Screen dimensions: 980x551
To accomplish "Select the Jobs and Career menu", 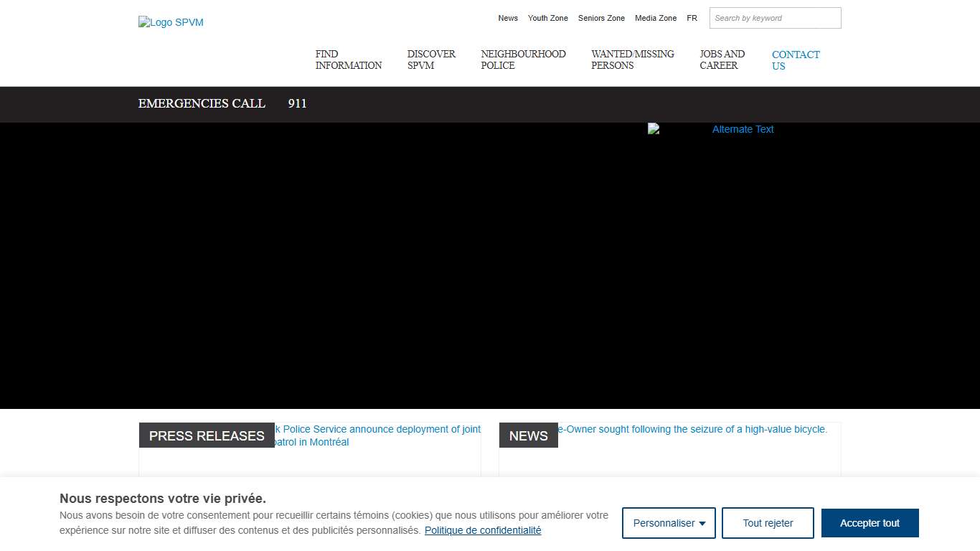I will [722, 60].
